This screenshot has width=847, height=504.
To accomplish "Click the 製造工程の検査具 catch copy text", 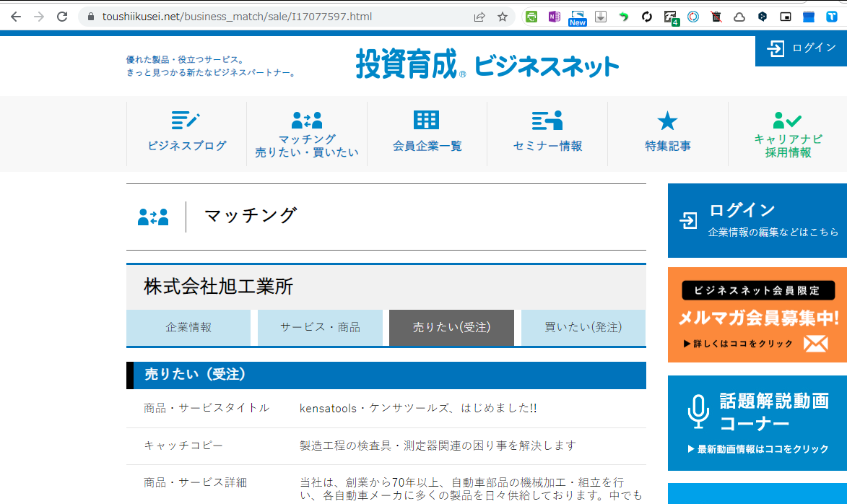I will (438, 446).
